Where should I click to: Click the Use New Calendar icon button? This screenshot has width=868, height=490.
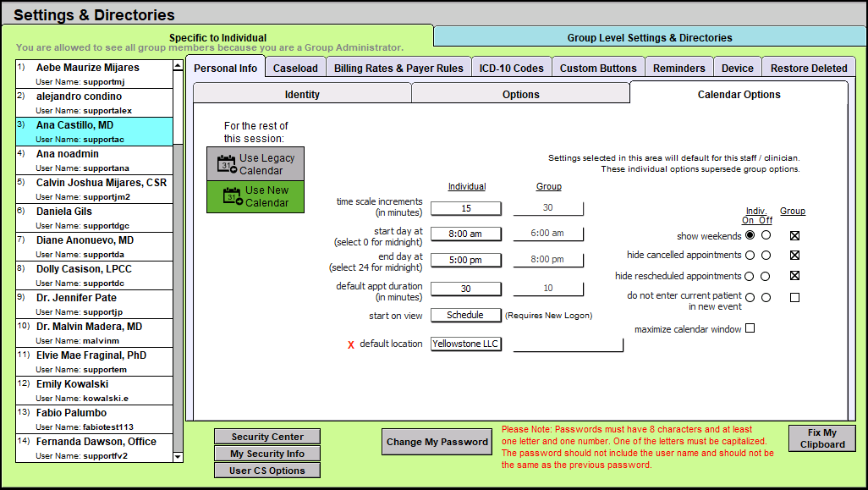255,196
